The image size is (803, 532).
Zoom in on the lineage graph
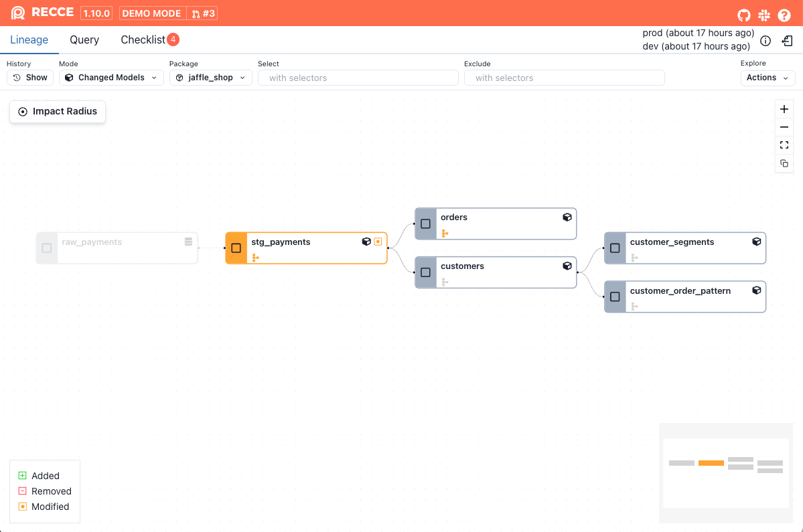click(784, 109)
